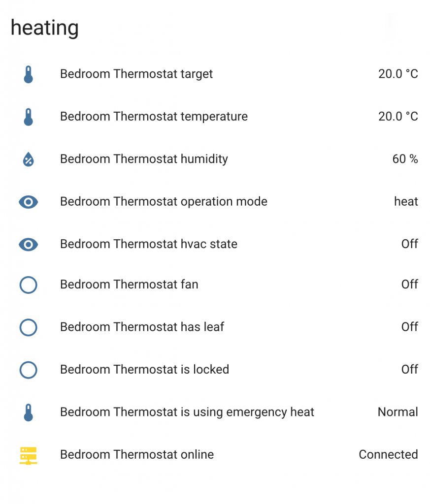Click the thermometer icon beside Thermostat temperature
Viewport: 430px width, 504px height.
pyautogui.click(x=29, y=117)
